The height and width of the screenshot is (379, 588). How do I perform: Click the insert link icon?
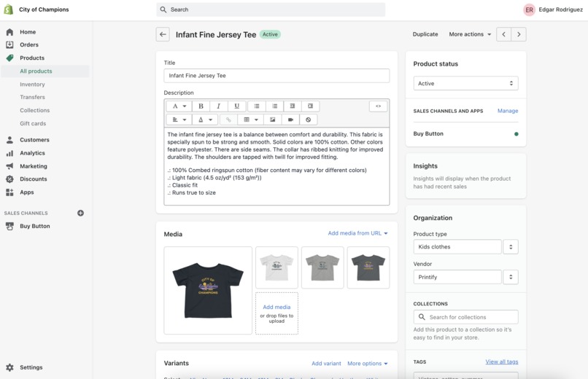[x=228, y=120]
